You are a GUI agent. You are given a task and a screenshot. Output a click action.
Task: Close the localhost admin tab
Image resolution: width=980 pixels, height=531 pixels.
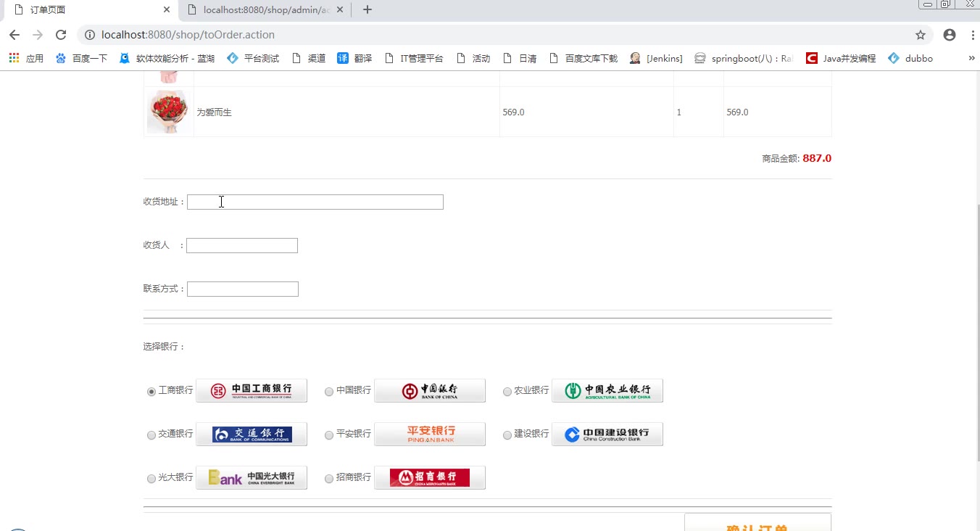click(340, 10)
